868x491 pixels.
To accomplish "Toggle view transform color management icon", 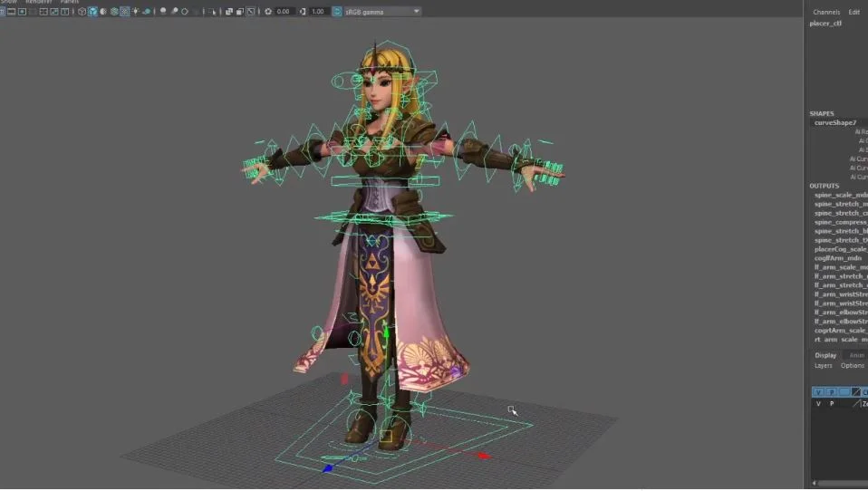I will tap(337, 12).
